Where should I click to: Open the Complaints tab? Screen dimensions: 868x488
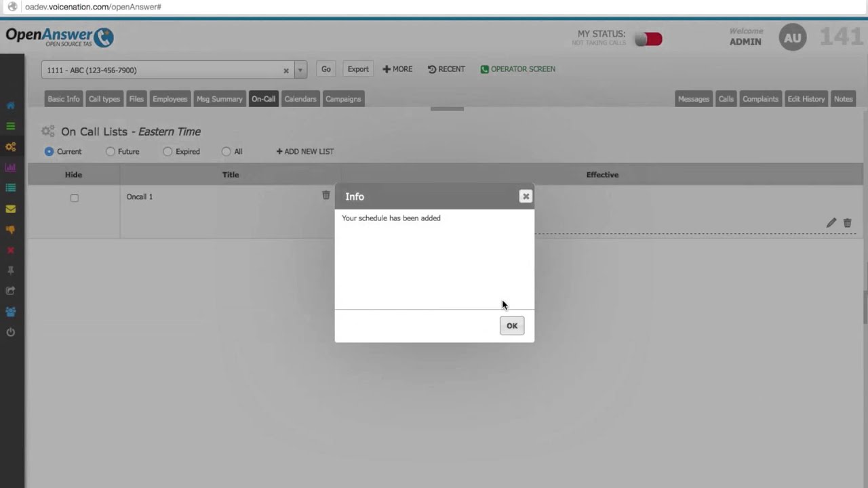(x=760, y=99)
